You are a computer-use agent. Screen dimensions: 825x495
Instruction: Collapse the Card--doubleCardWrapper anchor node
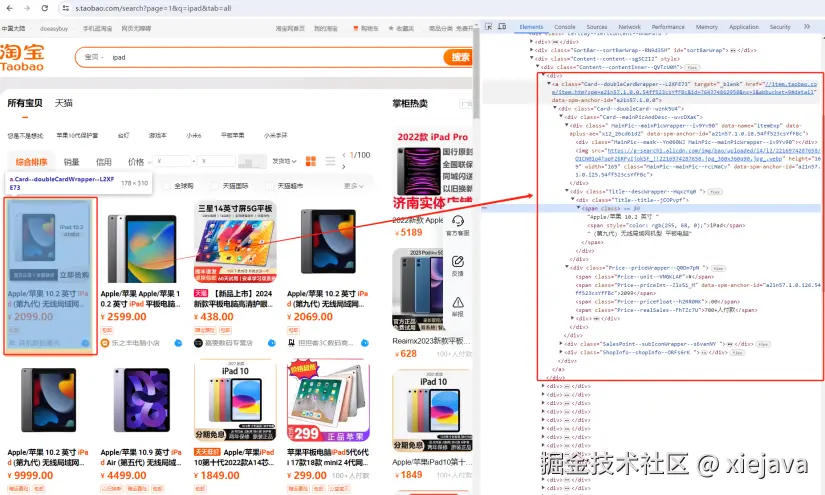(x=549, y=84)
